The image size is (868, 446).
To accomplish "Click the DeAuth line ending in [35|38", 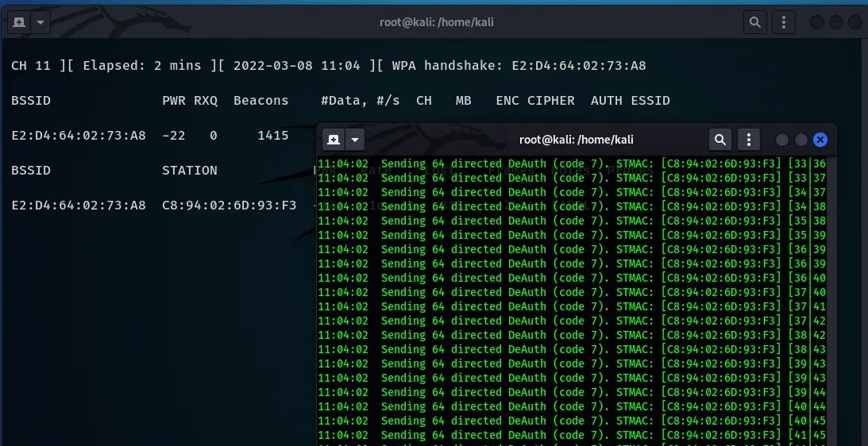I will pos(572,221).
